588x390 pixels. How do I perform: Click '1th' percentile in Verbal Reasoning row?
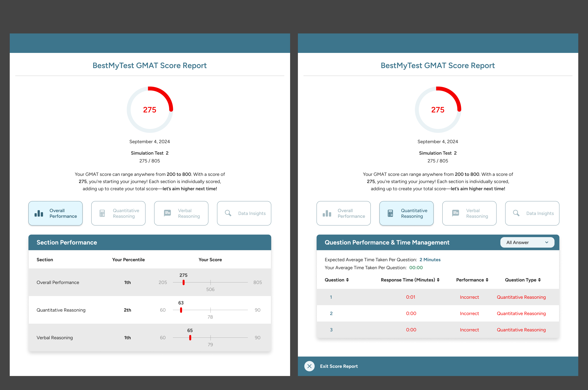click(128, 337)
